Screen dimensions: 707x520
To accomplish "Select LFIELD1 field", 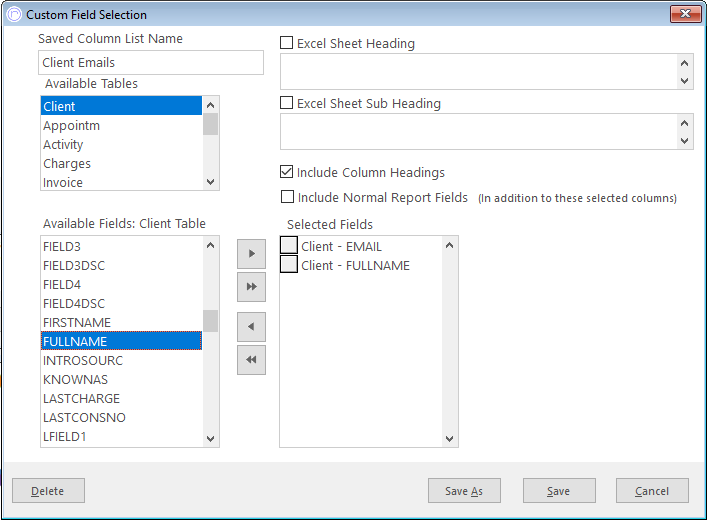I will pyautogui.click(x=121, y=436).
